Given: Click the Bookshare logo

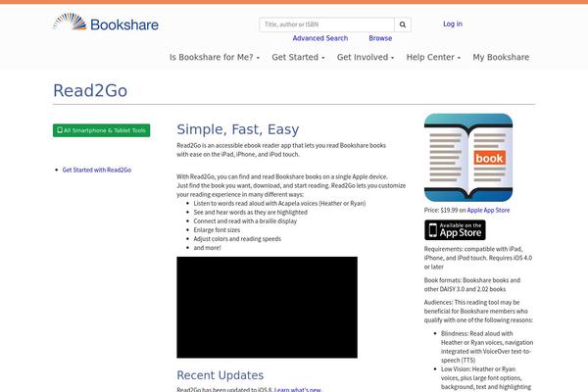Looking at the screenshot, I should (x=106, y=23).
